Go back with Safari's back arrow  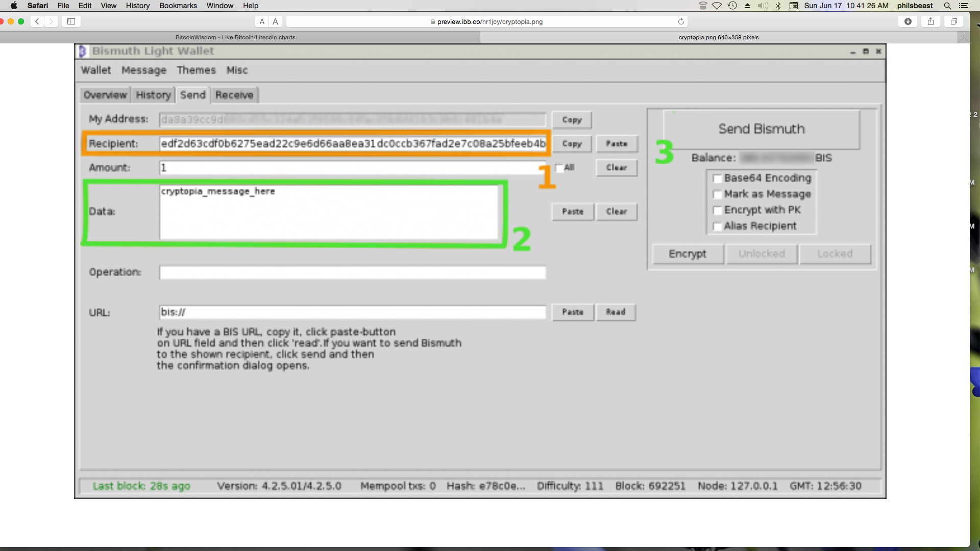37,21
